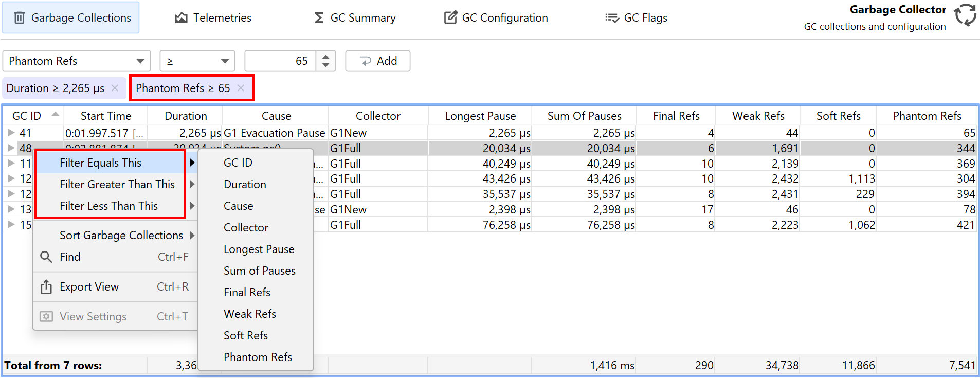Click the Garbage Collector recycle icon
Image resolution: width=980 pixels, height=378 pixels.
point(965,15)
